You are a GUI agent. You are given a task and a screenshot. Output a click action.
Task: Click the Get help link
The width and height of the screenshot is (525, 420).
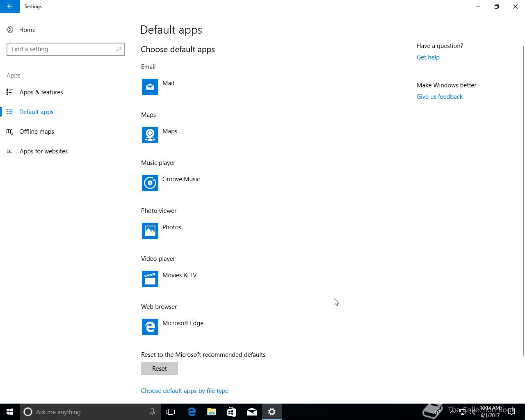(x=428, y=57)
